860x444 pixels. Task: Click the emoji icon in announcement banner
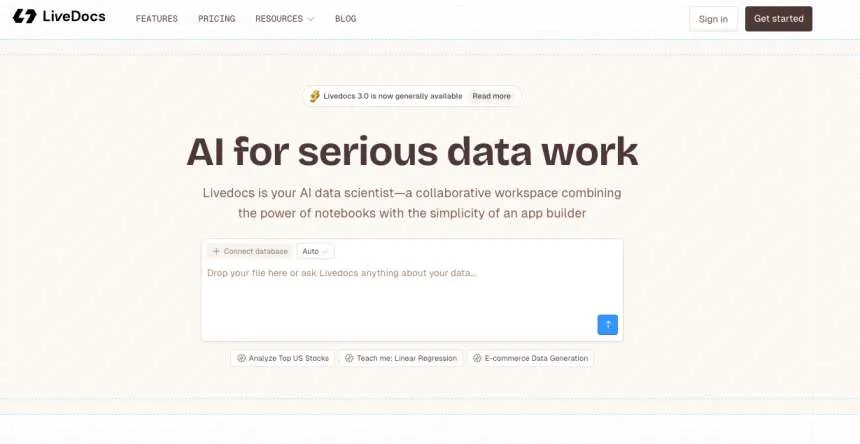coord(315,96)
